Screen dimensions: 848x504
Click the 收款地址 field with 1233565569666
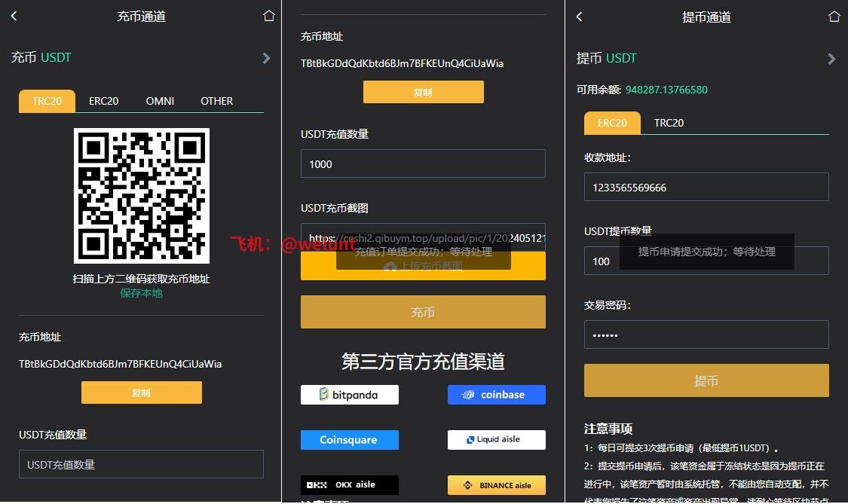coord(706,187)
